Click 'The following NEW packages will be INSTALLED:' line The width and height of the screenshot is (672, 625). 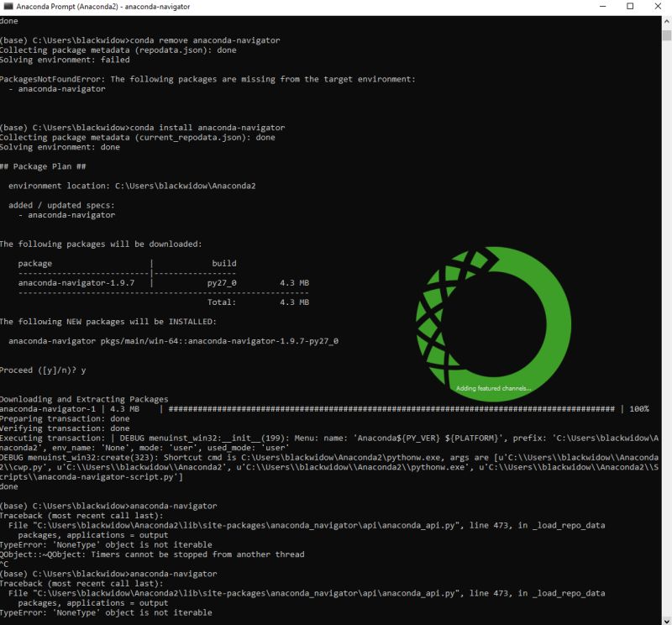[108, 322]
